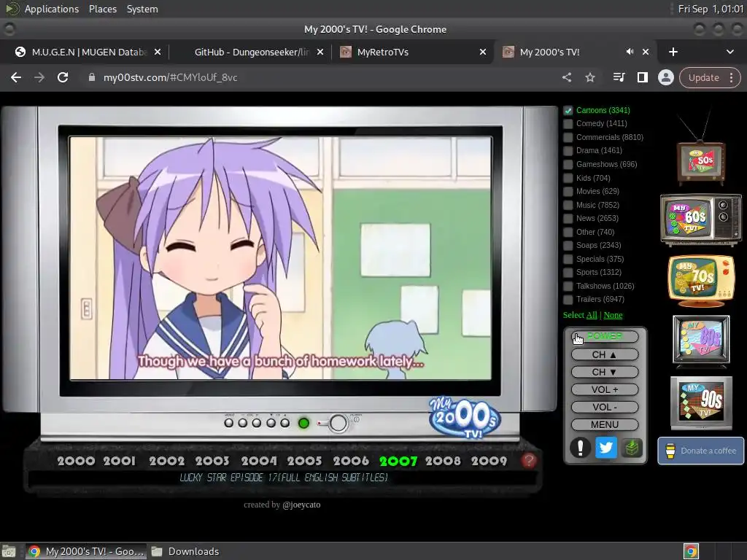Click the address bar URL
This screenshot has width=747, height=560.
[170, 77]
